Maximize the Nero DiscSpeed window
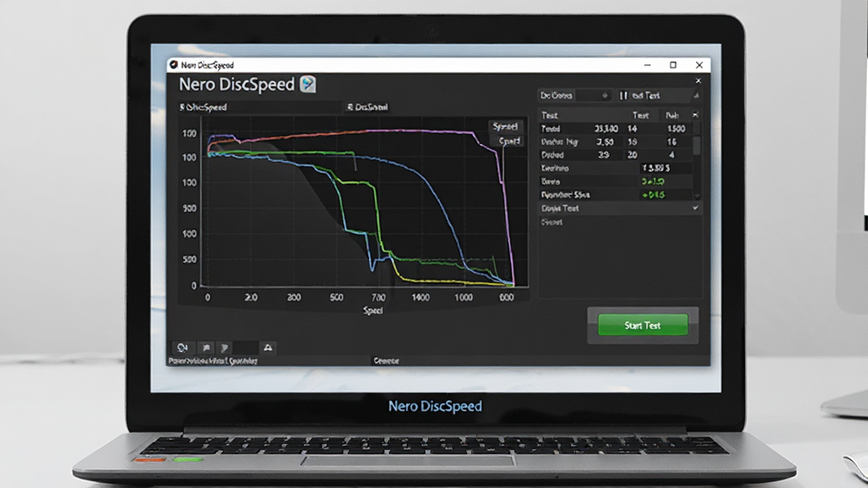Viewport: 868px width, 488px height. point(673,64)
